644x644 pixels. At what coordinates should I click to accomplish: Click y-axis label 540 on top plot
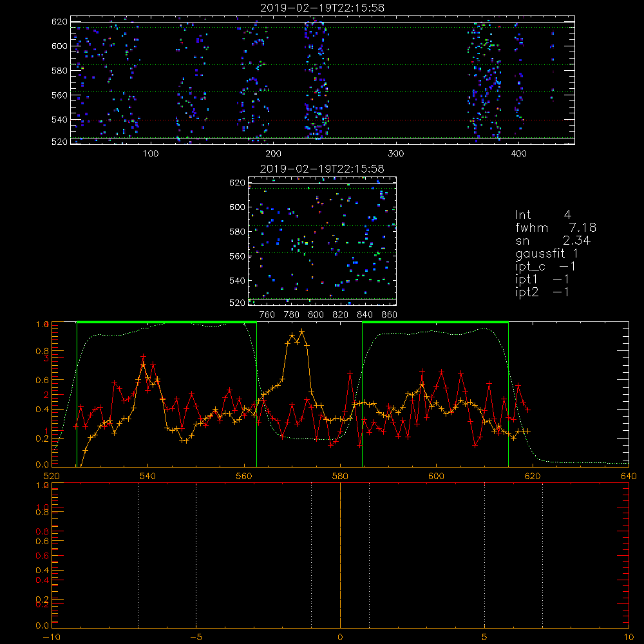(x=59, y=120)
